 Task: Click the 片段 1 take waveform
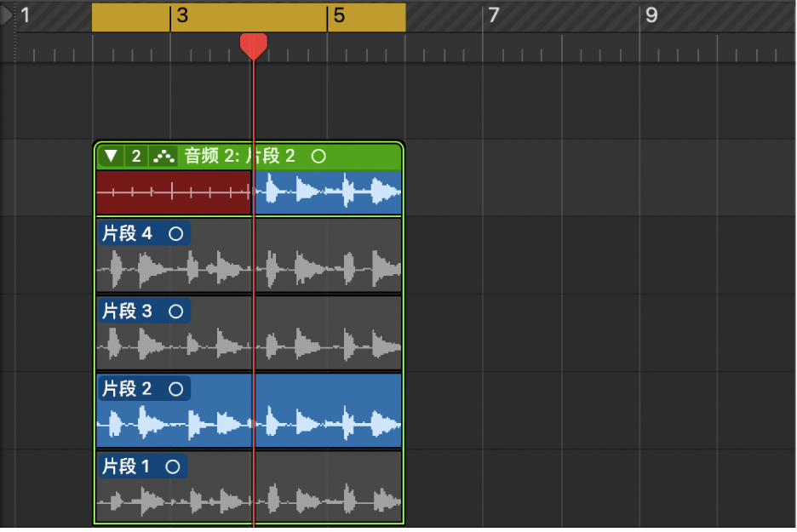[249, 501]
